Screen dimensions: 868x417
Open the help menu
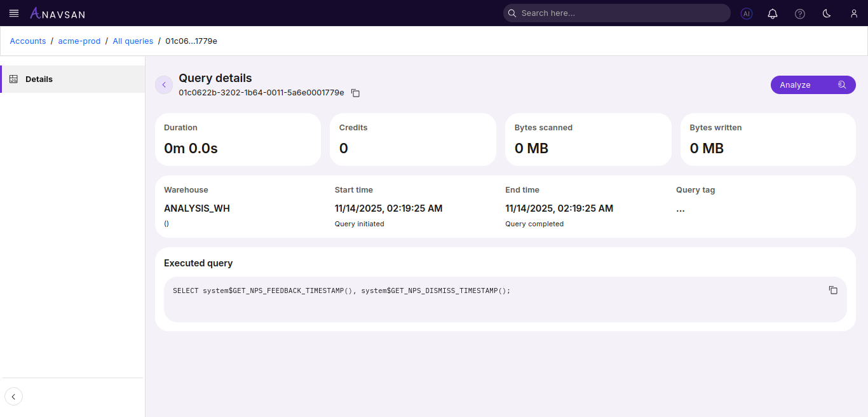click(x=799, y=13)
